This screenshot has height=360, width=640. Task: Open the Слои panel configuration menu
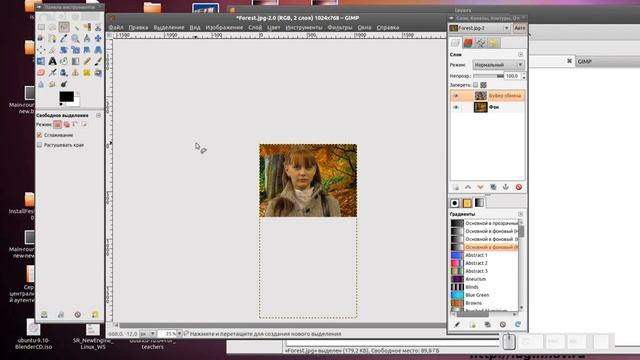pyautogui.click(x=520, y=55)
